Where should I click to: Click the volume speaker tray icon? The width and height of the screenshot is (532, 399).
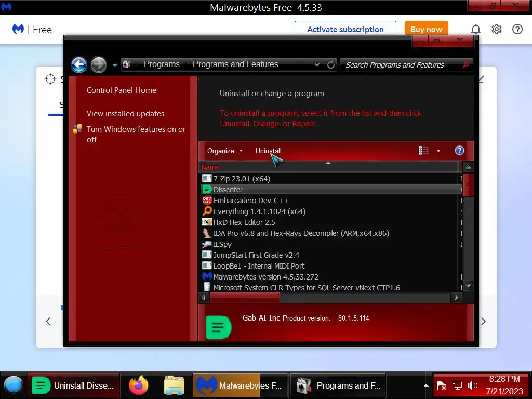click(472, 385)
